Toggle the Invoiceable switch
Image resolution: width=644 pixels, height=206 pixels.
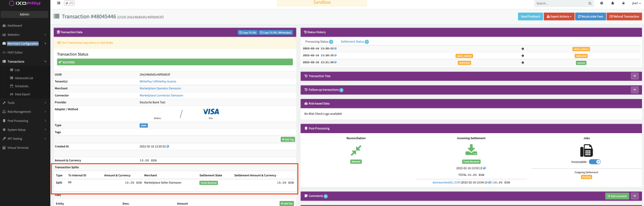(595, 162)
